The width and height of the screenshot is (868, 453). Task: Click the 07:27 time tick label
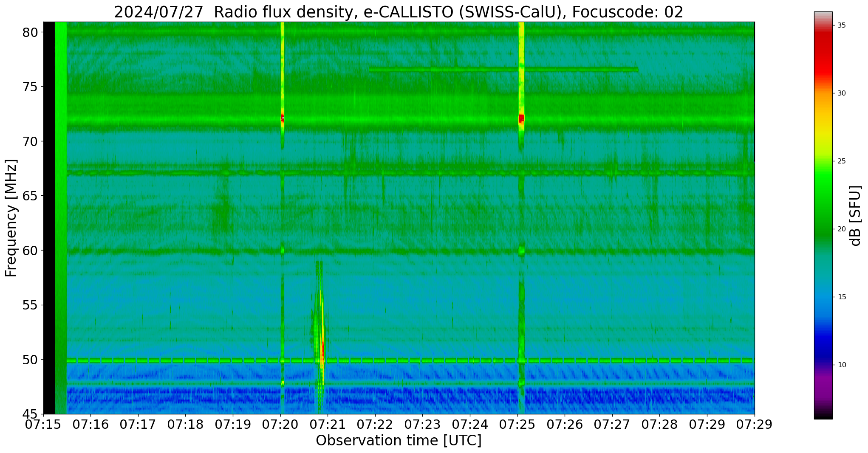(612, 425)
